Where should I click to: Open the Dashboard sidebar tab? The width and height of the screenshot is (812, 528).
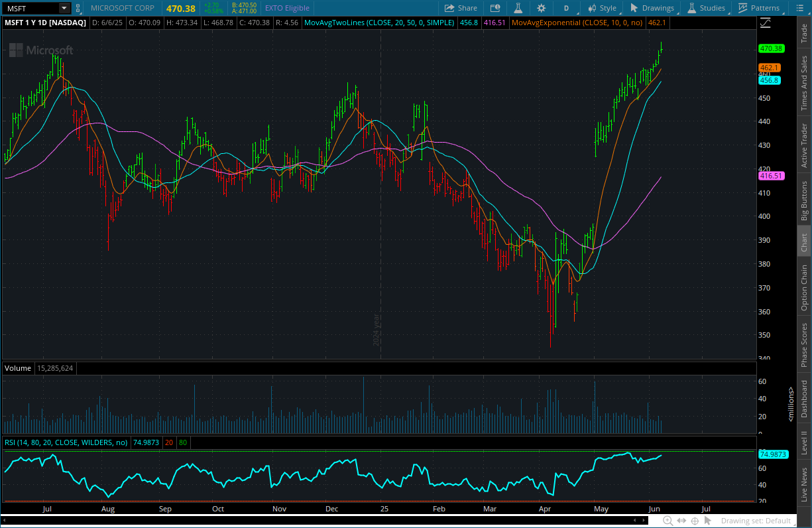(x=804, y=399)
